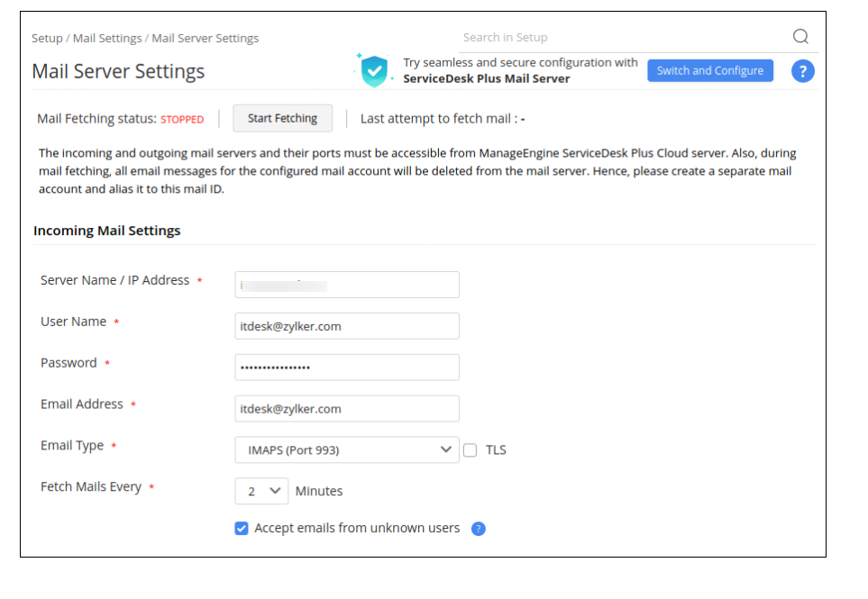Go to Mail Settings in the breadcrumb
868x599 pixels.
pyautogui.click(x=107, y=38)
